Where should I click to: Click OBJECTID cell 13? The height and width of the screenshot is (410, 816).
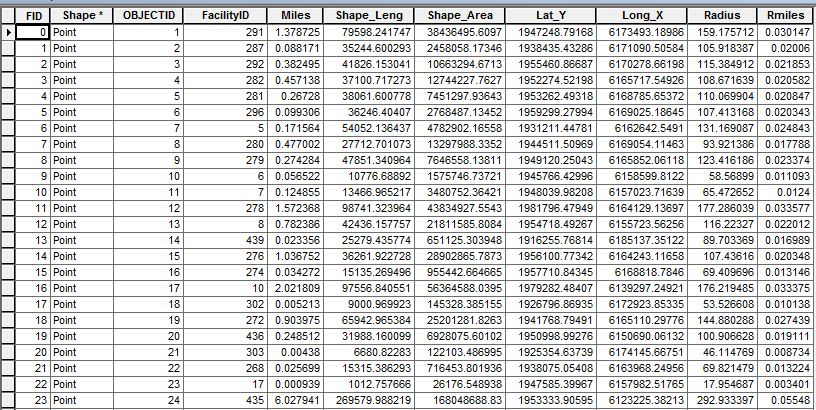tap(148, 224)
